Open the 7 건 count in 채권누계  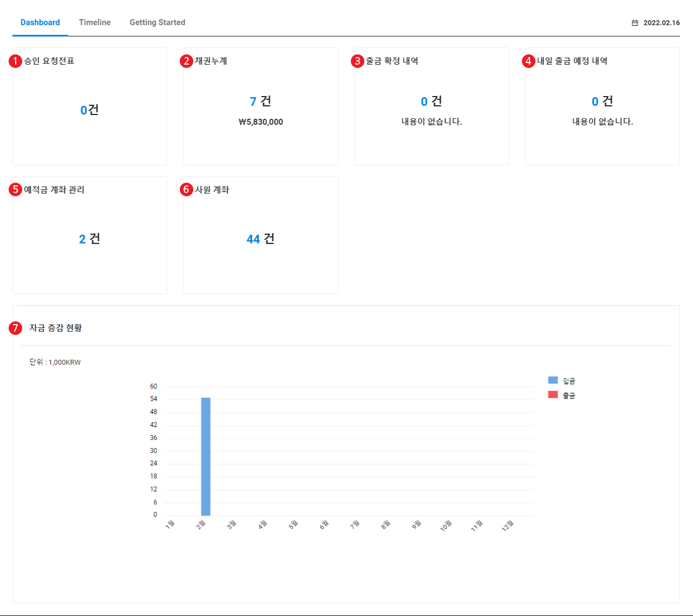click(x=260, y=101)
